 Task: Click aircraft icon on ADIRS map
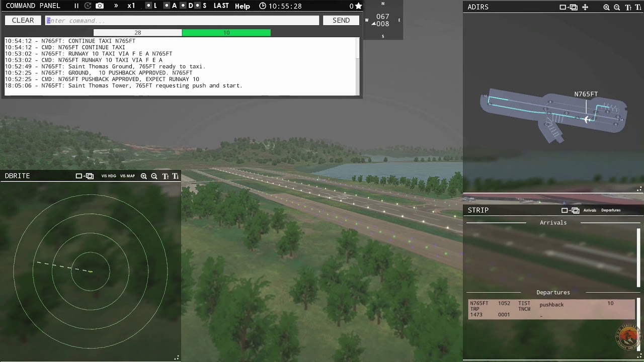586,119
